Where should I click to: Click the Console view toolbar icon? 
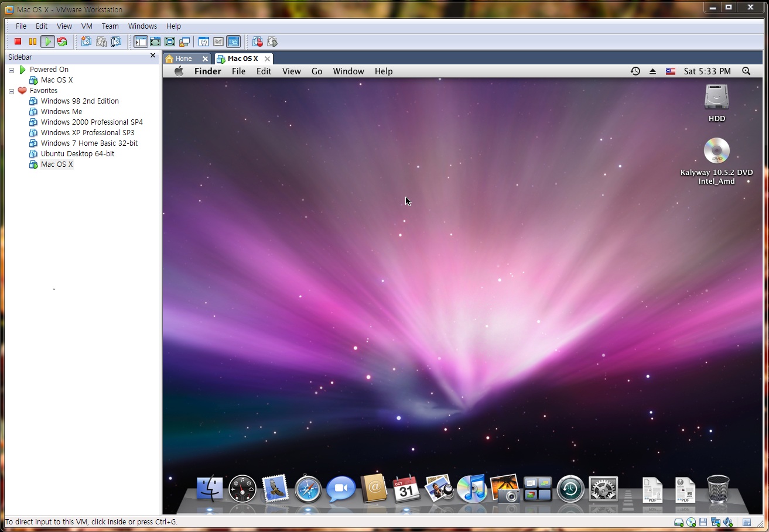[x=233, y=42]
